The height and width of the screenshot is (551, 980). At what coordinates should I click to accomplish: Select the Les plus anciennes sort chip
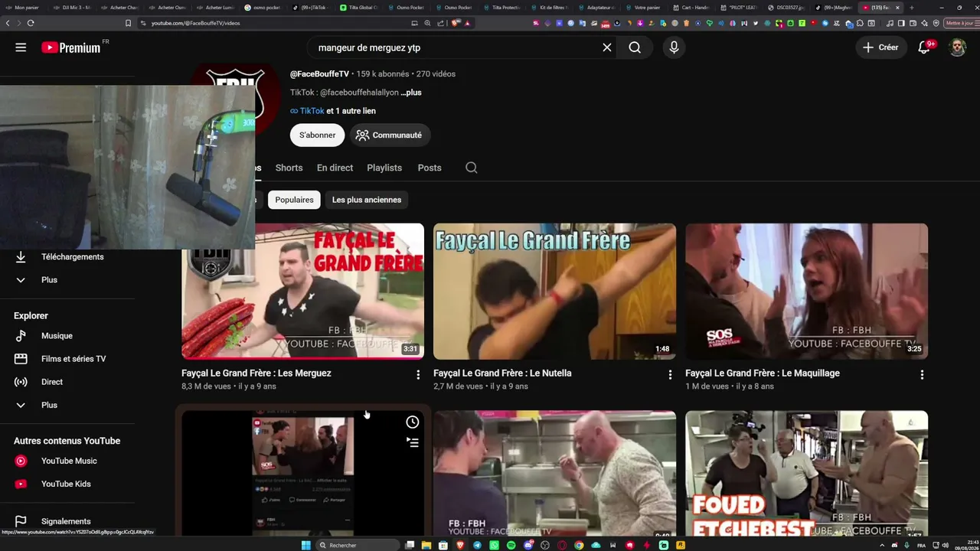click(x=367, y=200)
